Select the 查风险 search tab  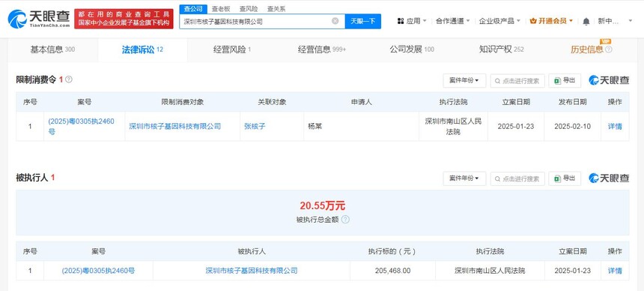coord(249,9)
